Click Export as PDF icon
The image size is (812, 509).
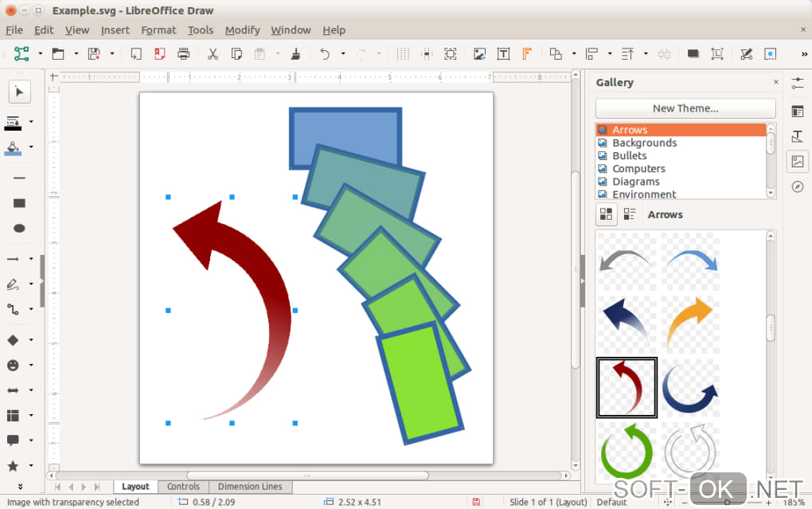(159, 53)
